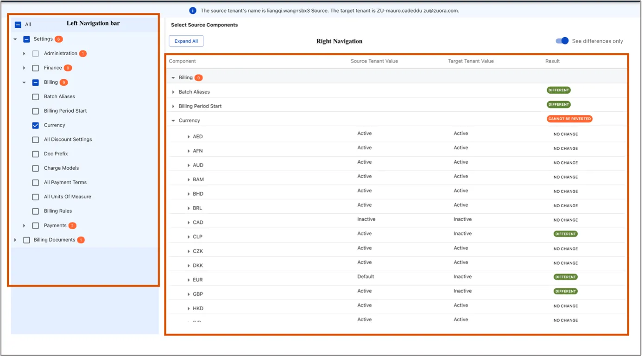Click the Component column header
This screenshot has height=357, width=644.
(x=183, y=61)
